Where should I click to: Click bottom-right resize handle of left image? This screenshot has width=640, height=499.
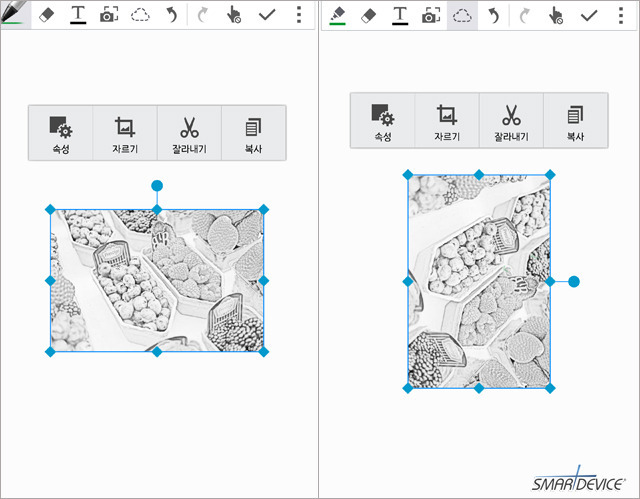264,352
